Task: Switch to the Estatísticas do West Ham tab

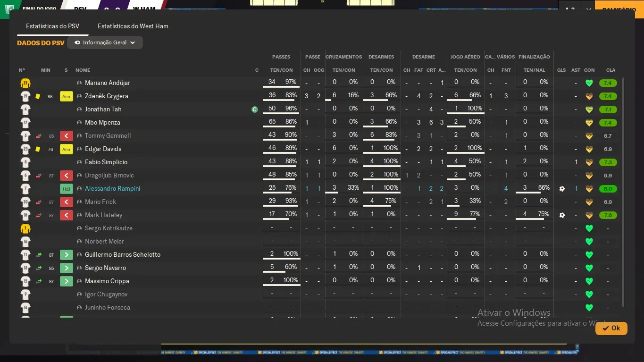Action: click(133, 26)
